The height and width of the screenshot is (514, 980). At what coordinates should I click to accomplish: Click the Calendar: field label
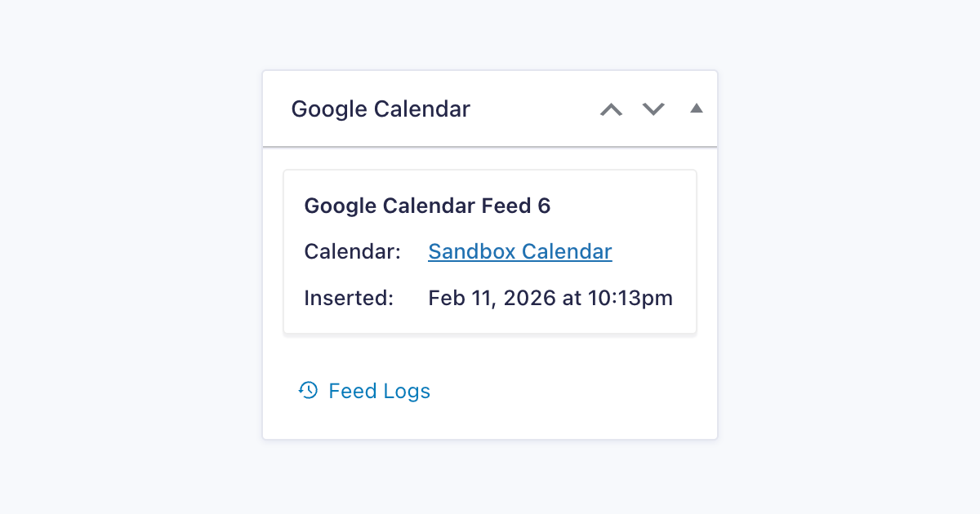coord(352,251)
